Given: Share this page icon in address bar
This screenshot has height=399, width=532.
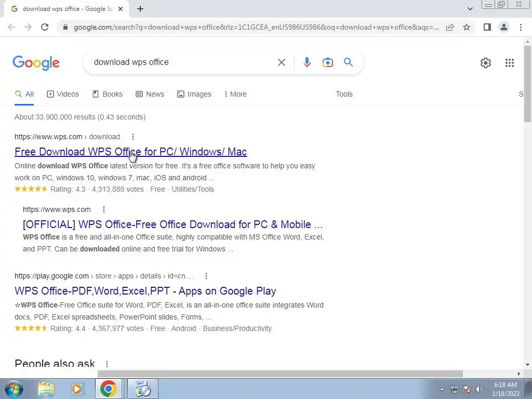Looking at the screenshot, I should pos(450,27).
